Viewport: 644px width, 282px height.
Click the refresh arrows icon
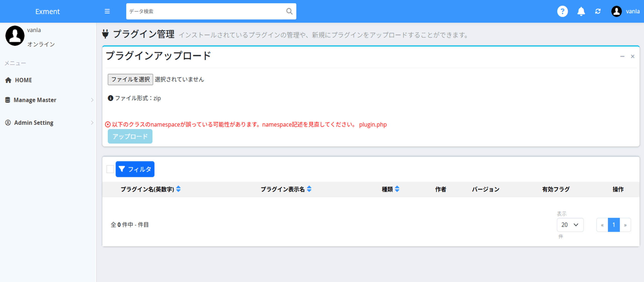pos(598,11)
